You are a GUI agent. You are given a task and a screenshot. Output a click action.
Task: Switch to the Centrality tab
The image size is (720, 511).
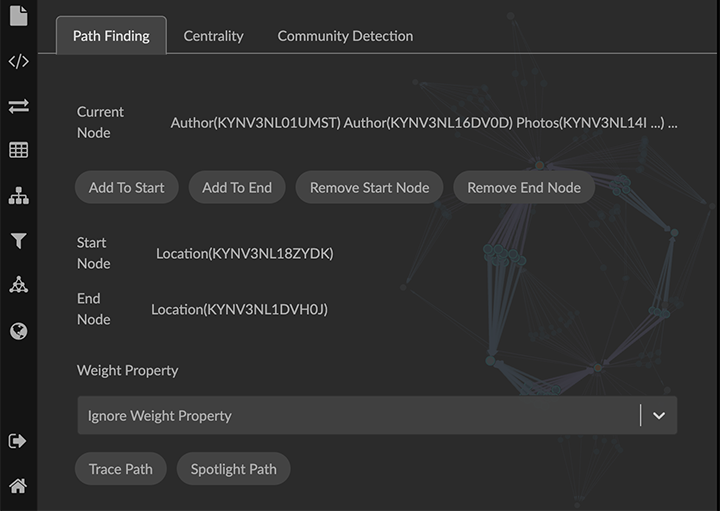tap(213, 36)
